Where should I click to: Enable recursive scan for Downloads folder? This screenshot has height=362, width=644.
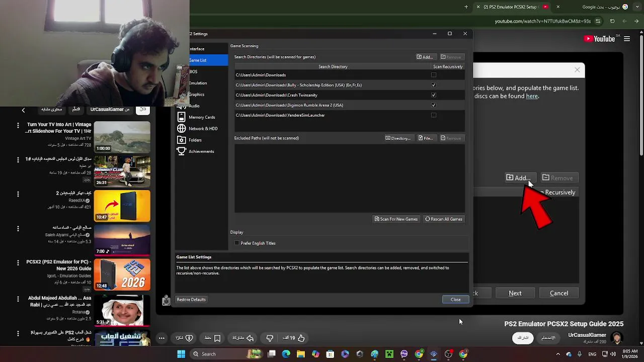(433, 75)
